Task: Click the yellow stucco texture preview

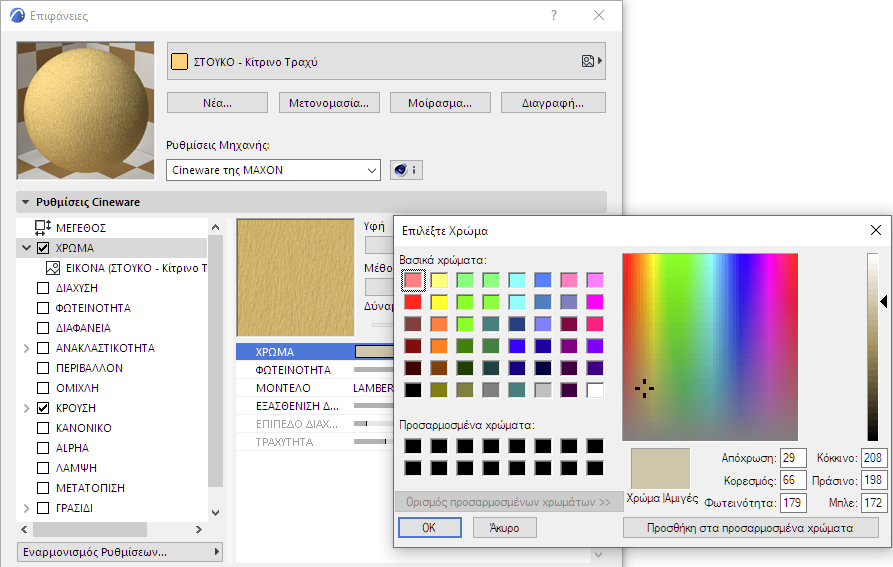Action: point(296,278)
